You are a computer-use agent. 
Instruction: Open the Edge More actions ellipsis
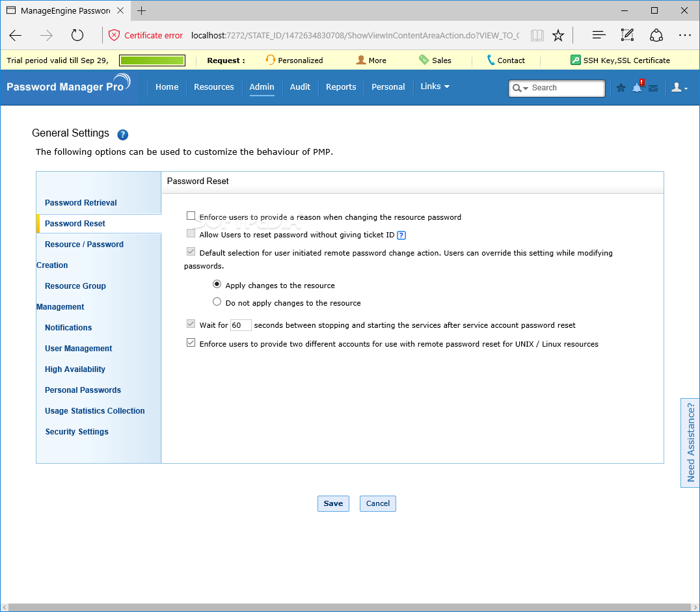pos(684,35)
